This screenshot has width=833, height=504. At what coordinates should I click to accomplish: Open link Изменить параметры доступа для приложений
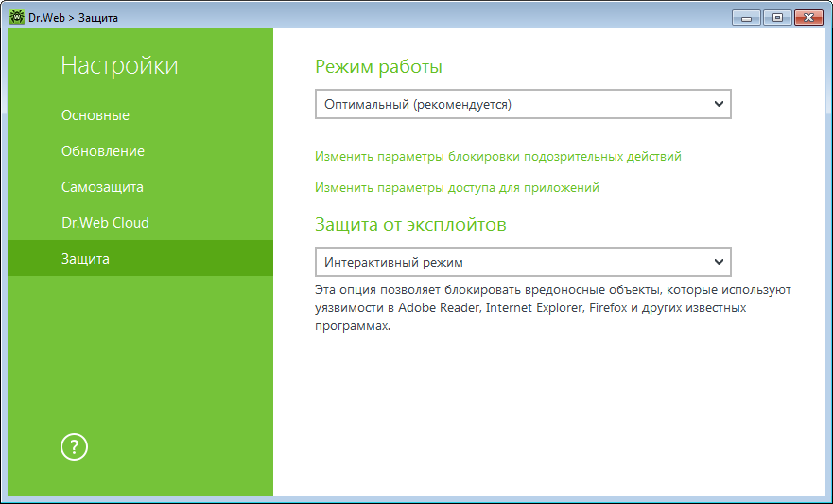click(x=457, y=187)
